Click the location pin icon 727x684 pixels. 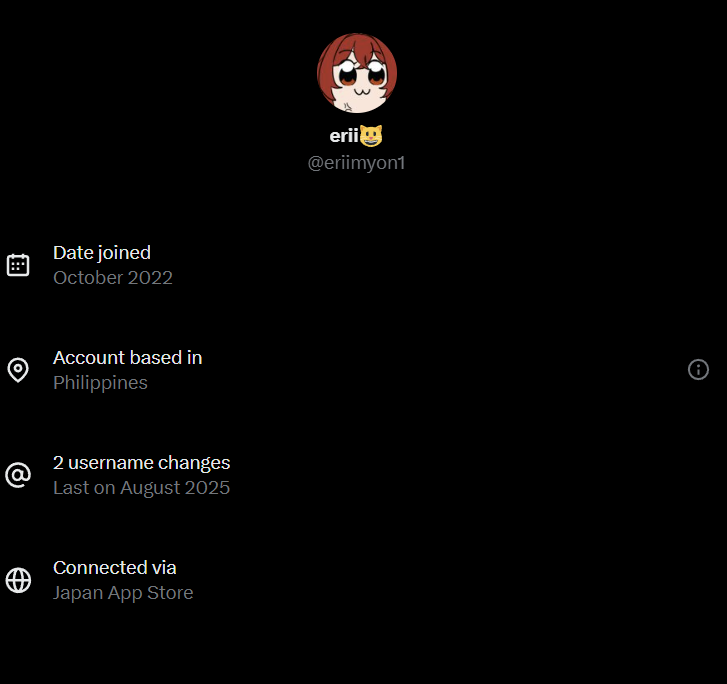[18, 370]
